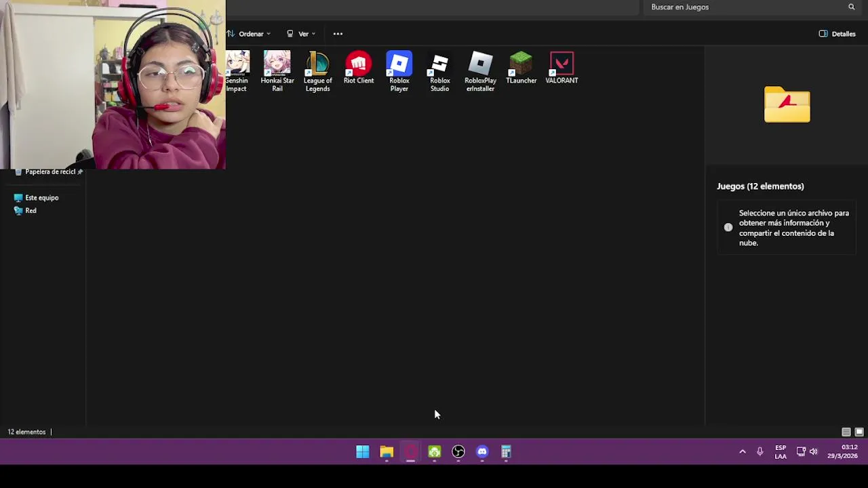Open the Calculator from the taskbar
The width and height of the screenshot is (868, 488).
pos(506,452)
